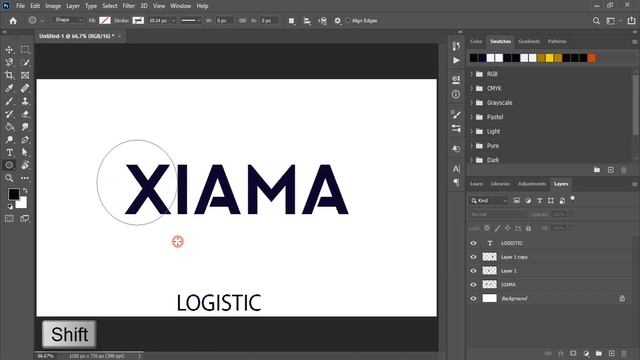The height and width of the screenshot is (360, 640).
Task: Select the Rectangular Marquee tool
Action: (25, 49)
